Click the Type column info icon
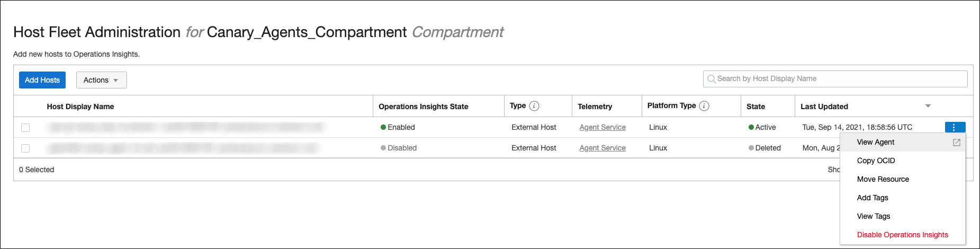The width and height of the screenshot is (980, 249). coord(534,106)
